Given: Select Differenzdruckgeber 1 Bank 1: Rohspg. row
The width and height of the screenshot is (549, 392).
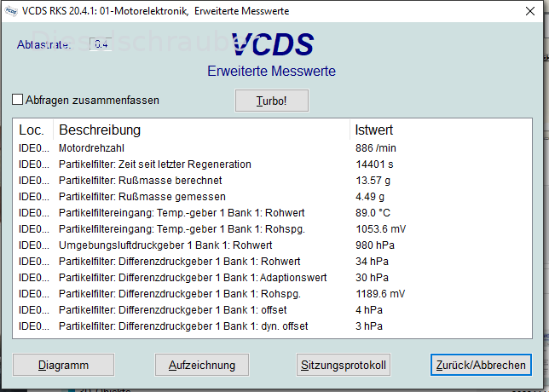Looking at the screenshot, I should pos(273,294).
